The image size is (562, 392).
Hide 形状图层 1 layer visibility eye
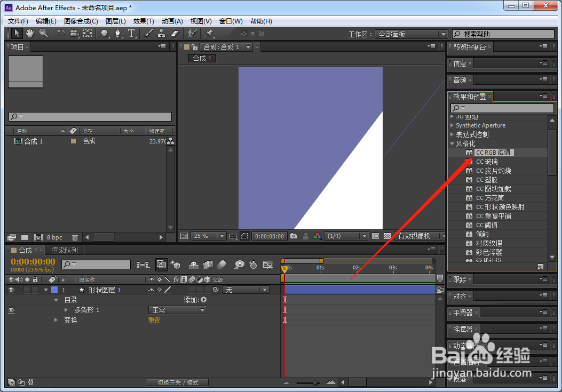pyautogui.click(x=11, y=290)
